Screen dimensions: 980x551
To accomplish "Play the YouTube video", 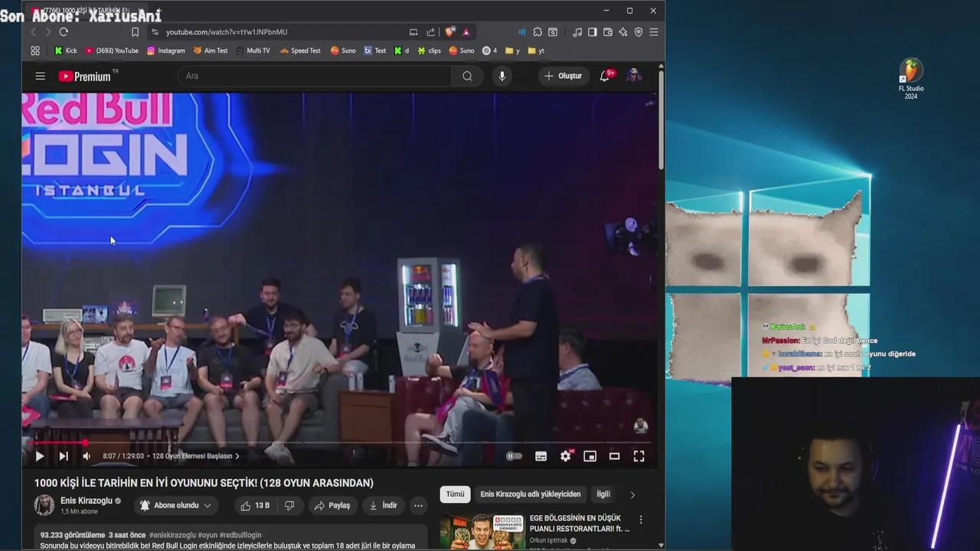I will pos(39,456).
